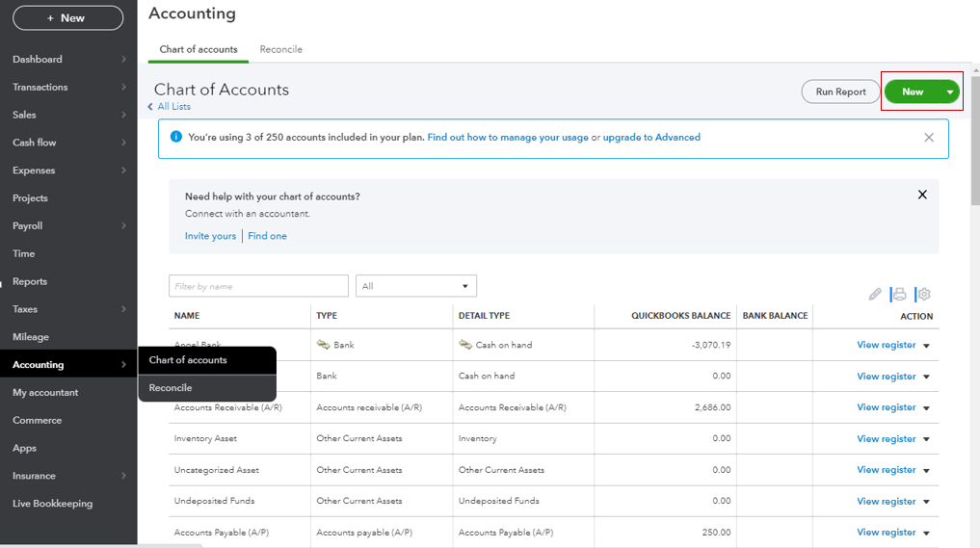980x548 pixels.
Task: Expand the Sales sidebar submenu arrow
Action: point(123,115)
